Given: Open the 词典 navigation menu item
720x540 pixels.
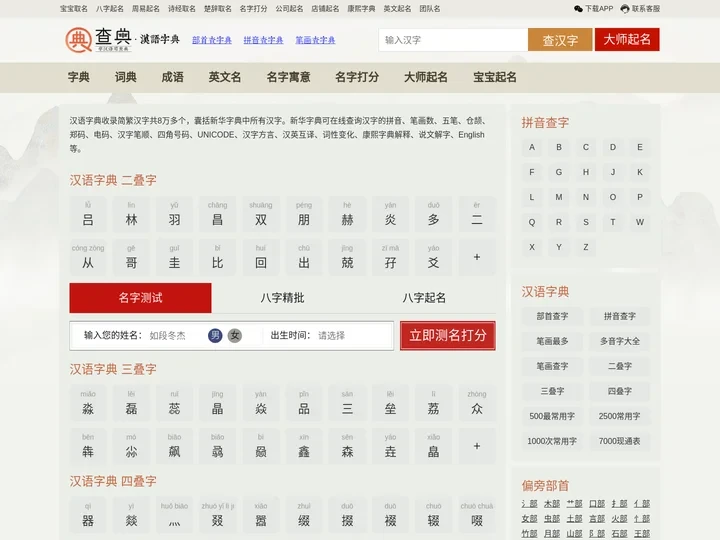Looking at the screenshot, I should tap(125, 77).
